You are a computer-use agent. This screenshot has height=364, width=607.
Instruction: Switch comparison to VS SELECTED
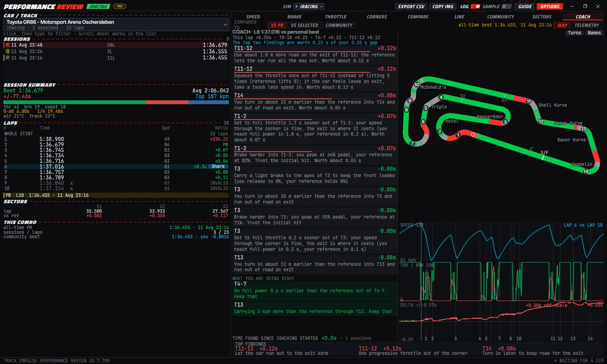[x=305, y=25]
